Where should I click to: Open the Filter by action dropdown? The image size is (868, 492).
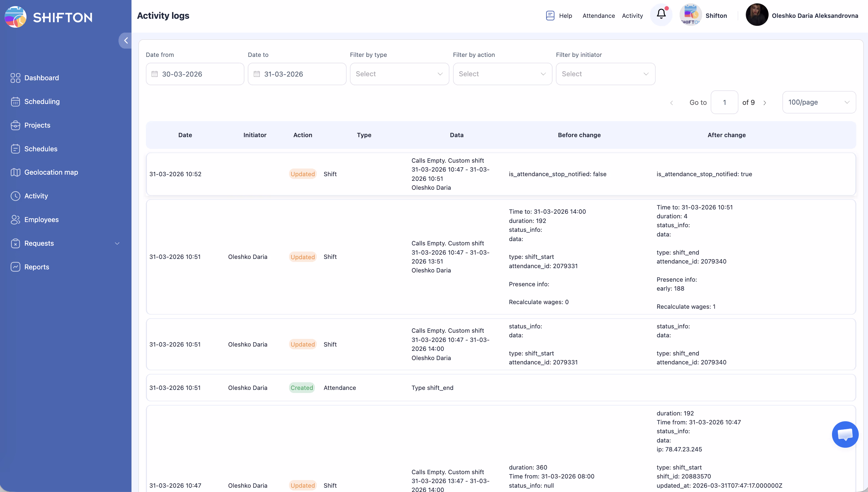[x=502, y=74]
